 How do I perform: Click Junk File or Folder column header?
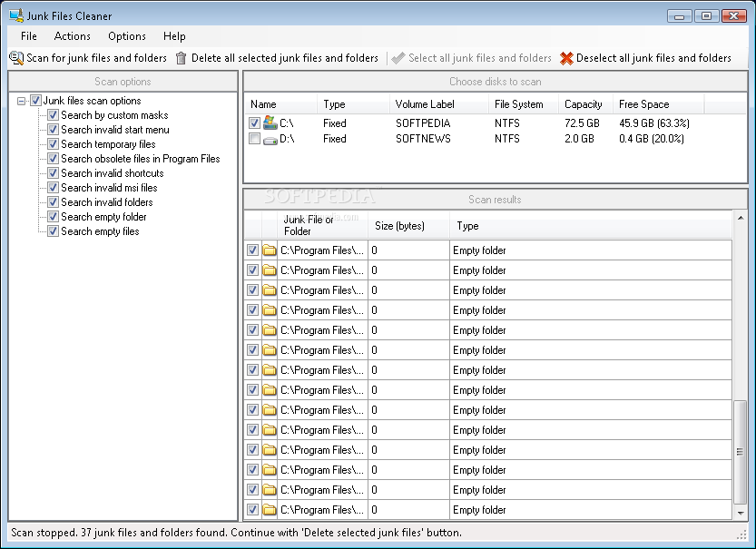[x=322, y=225]
